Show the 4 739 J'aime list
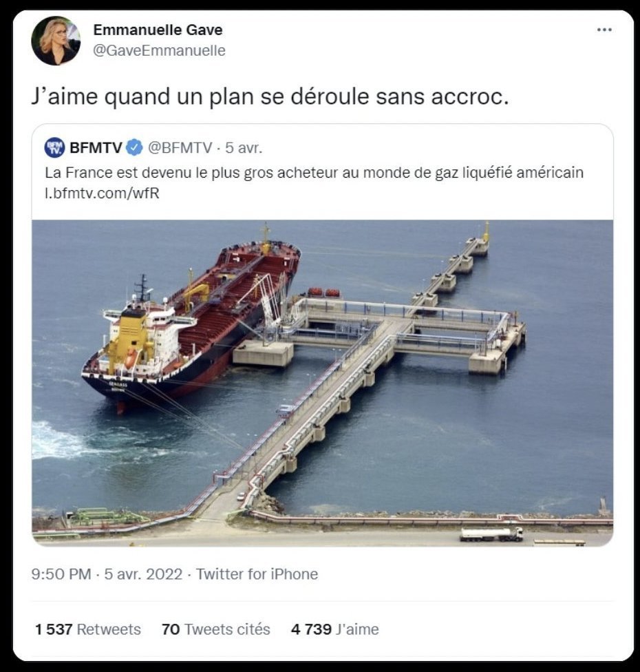 click(335, 629)
